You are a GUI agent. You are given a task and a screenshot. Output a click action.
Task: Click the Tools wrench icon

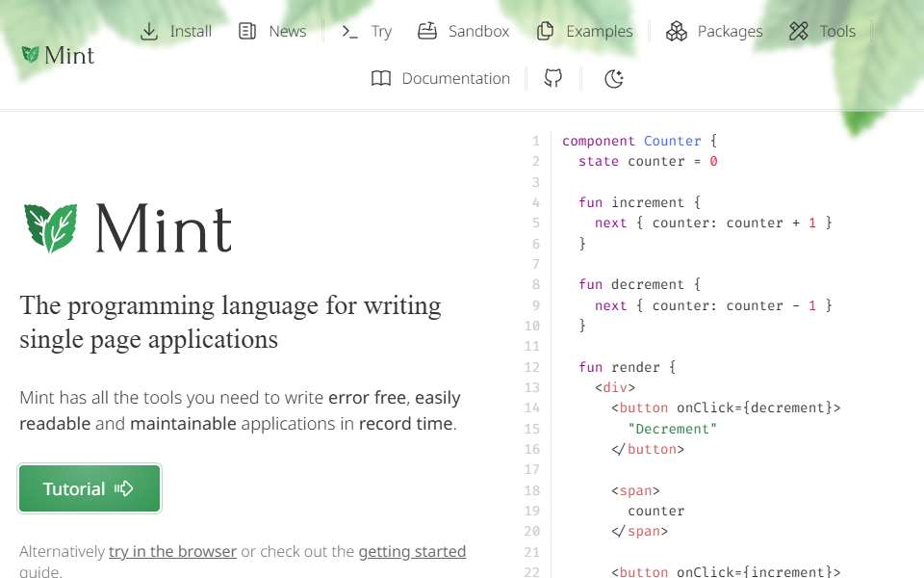799,31
